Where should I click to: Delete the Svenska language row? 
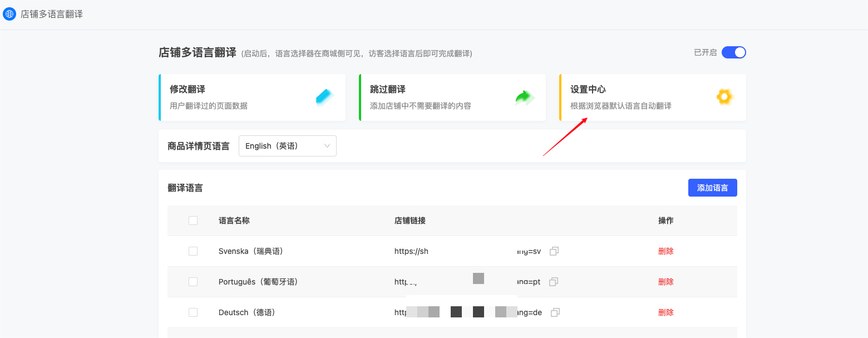tap(665, 251)
